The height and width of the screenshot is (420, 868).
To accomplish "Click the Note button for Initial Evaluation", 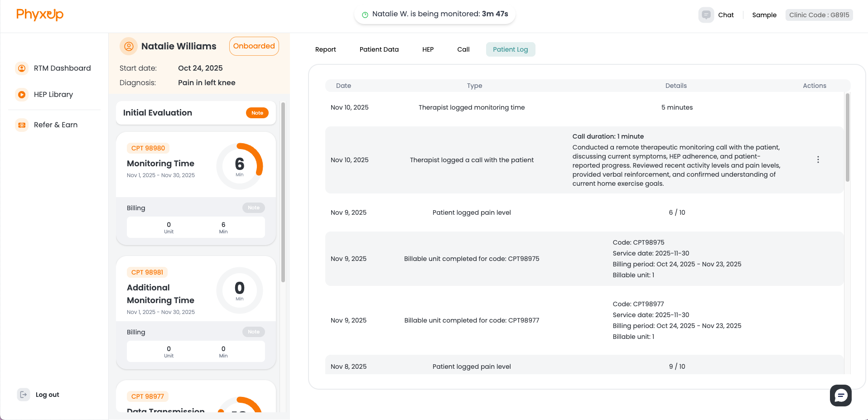I will pyautogui.click(x=257, y=113).
